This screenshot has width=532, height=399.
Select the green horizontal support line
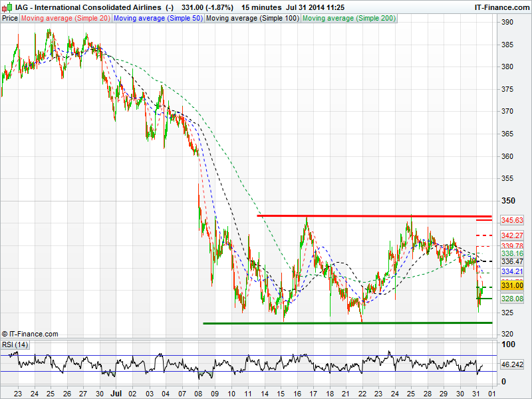346,323
